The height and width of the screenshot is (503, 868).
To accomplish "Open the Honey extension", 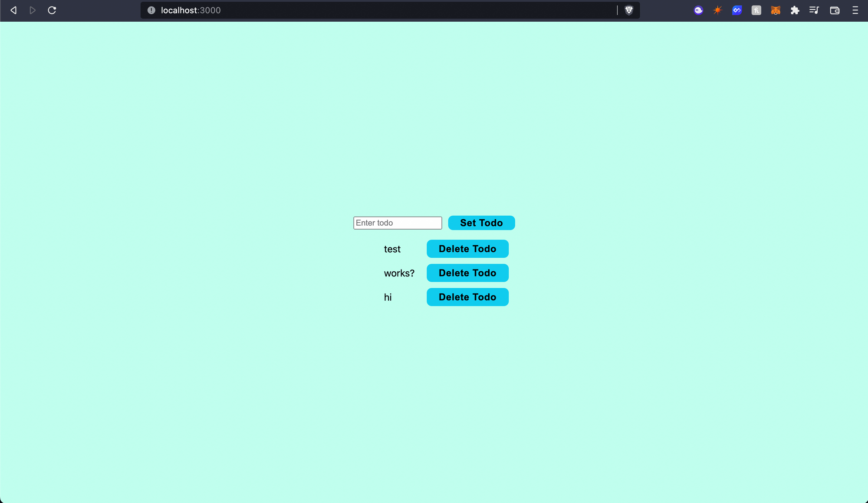I will click(756, 10).
